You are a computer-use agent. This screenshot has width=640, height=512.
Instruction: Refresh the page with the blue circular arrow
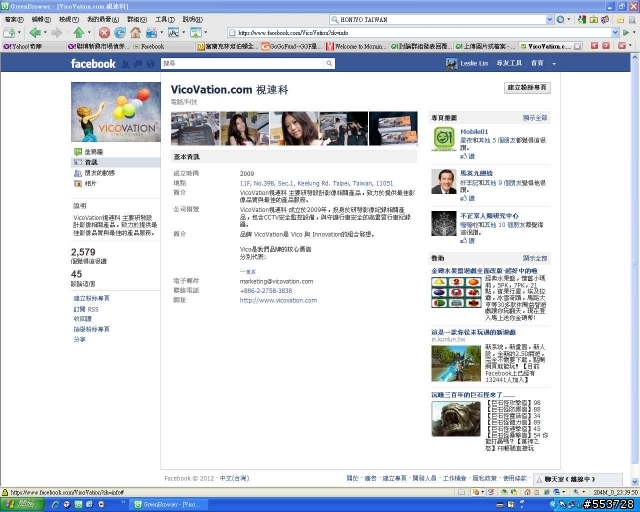click(x=120, y=33)
